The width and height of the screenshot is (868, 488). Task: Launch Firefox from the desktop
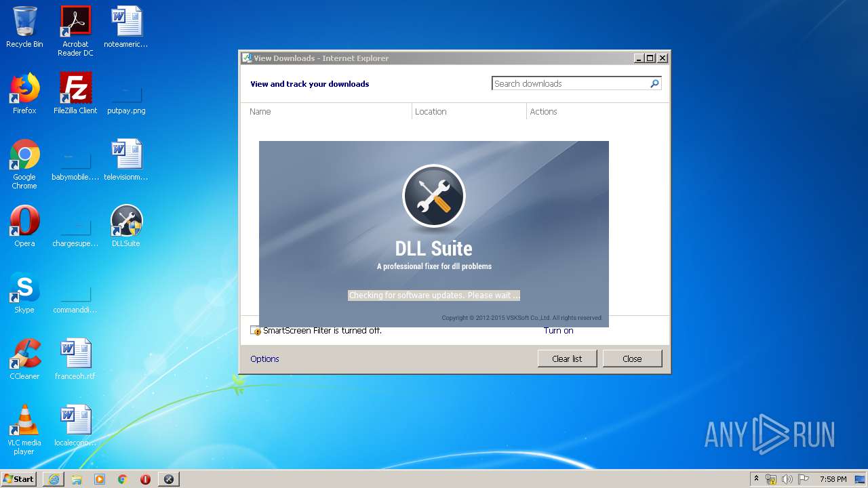[x=24, y=94]
